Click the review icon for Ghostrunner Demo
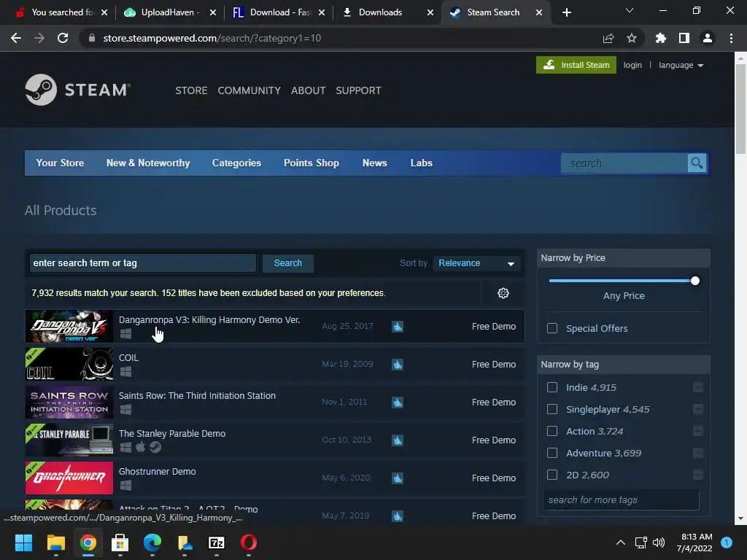This screenshot has height=560, width=747. coord(398,478)
